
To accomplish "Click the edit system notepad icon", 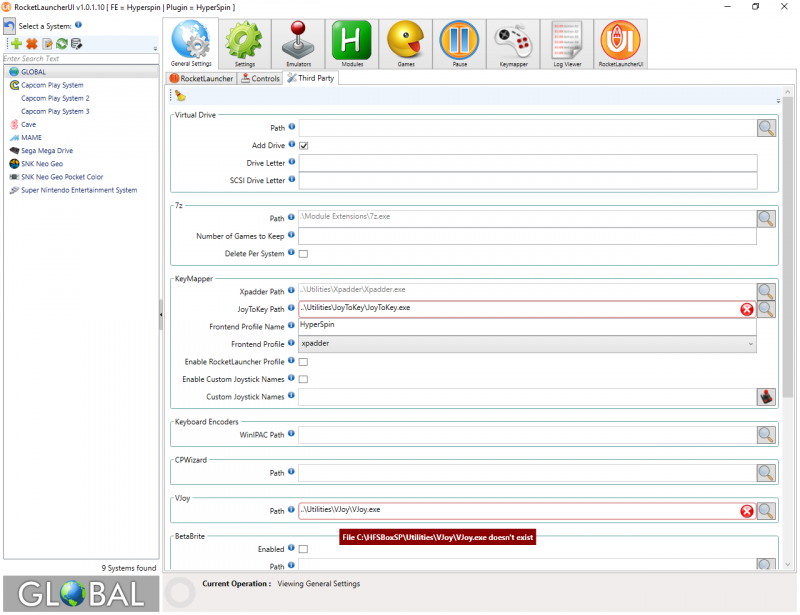I will click(47, 44).
